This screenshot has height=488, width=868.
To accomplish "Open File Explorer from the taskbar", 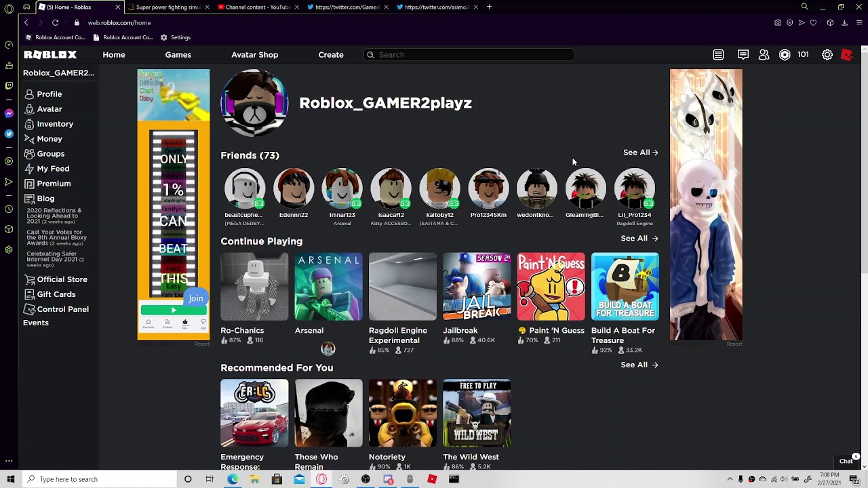I will tap(254, 479).
